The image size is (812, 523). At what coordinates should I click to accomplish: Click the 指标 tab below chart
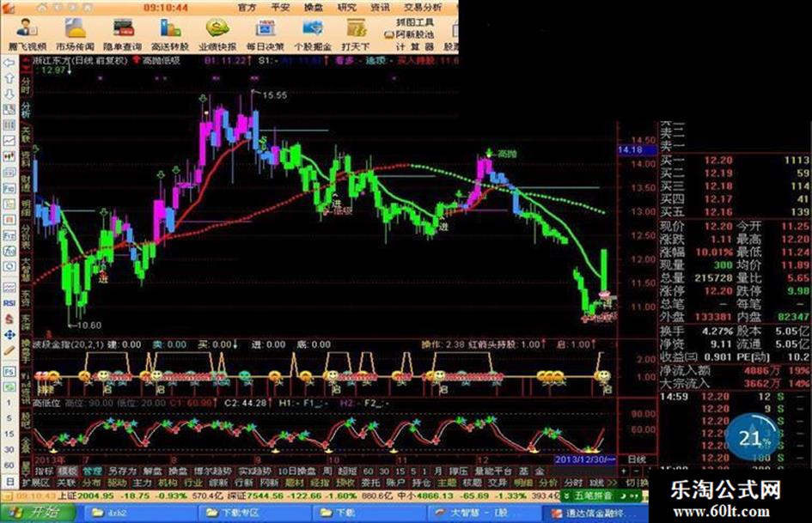point(44,471)
